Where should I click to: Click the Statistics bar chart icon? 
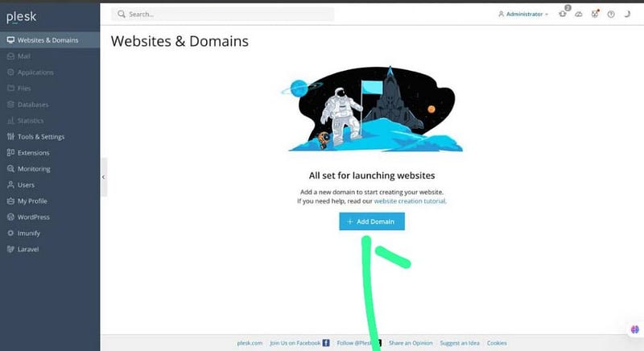10,121
